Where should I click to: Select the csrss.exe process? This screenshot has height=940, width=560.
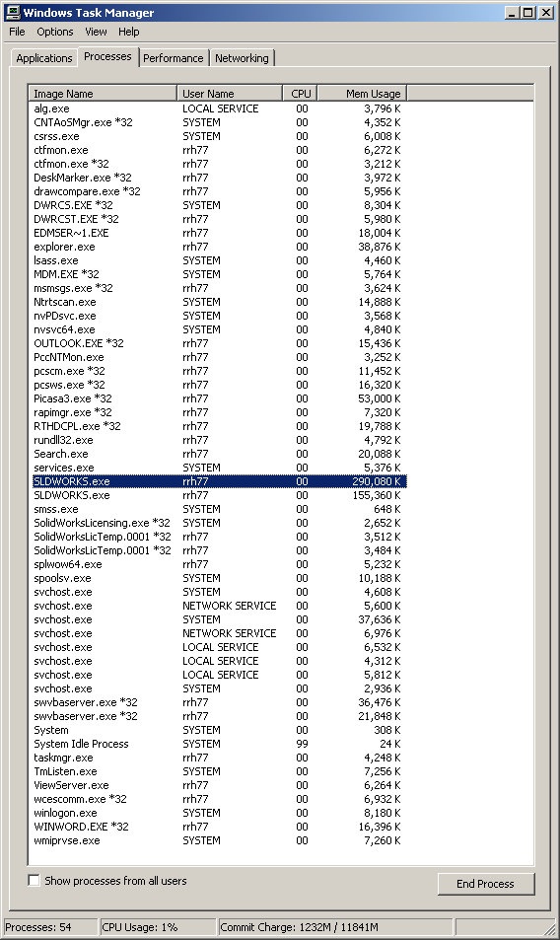coord(220,136)
